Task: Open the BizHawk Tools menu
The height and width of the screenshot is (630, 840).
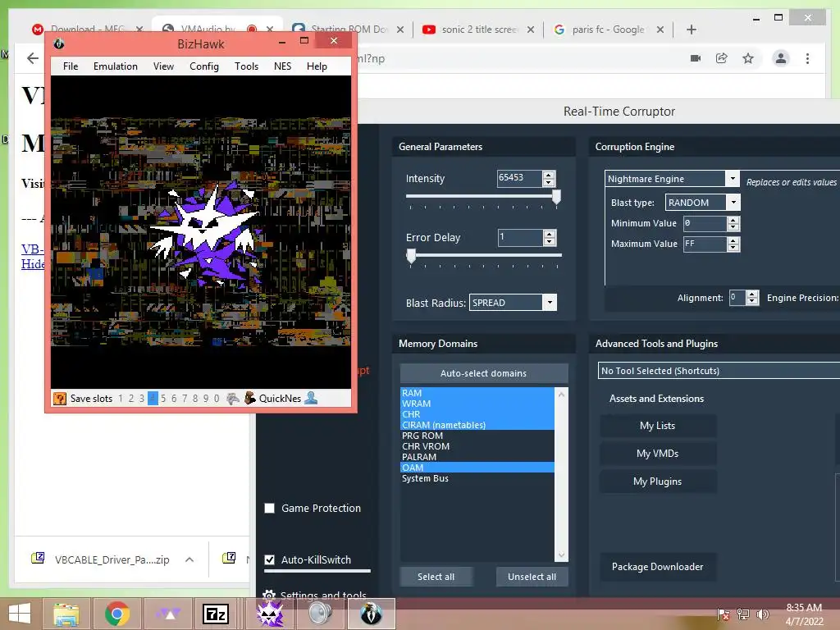Action: [246, 66]
